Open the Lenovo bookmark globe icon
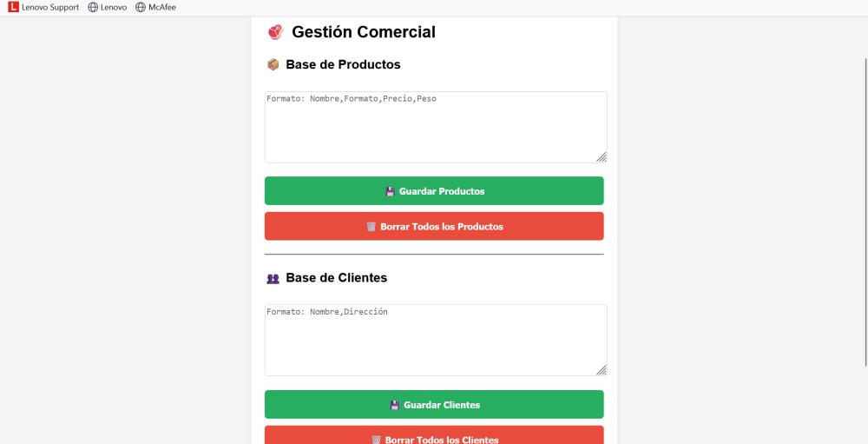 (93, 7)
